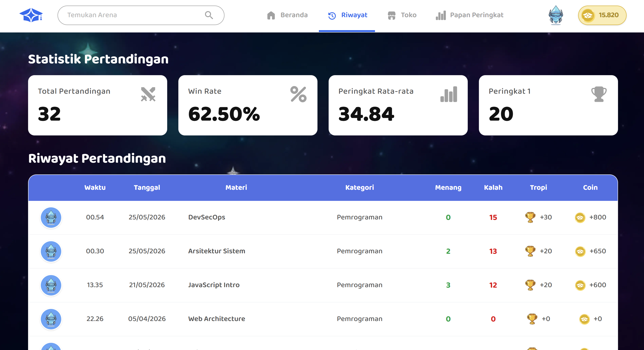
Task: Click the Tanggal column header
Action: click(x=147, y=187)
